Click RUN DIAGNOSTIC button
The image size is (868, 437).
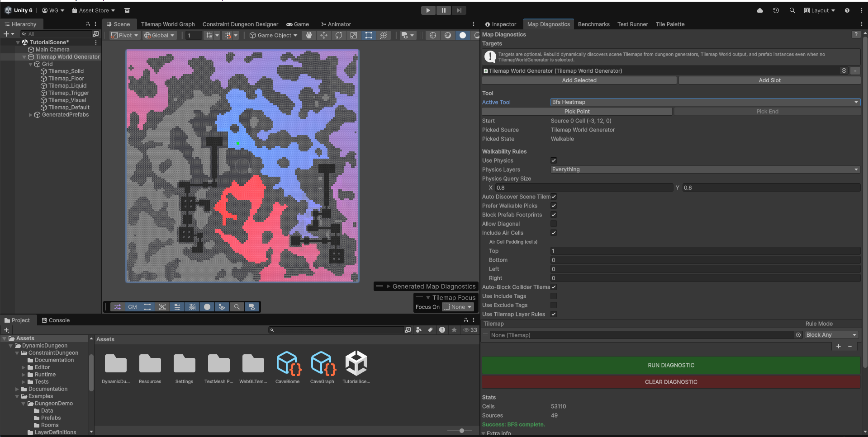tap(671, 365)
